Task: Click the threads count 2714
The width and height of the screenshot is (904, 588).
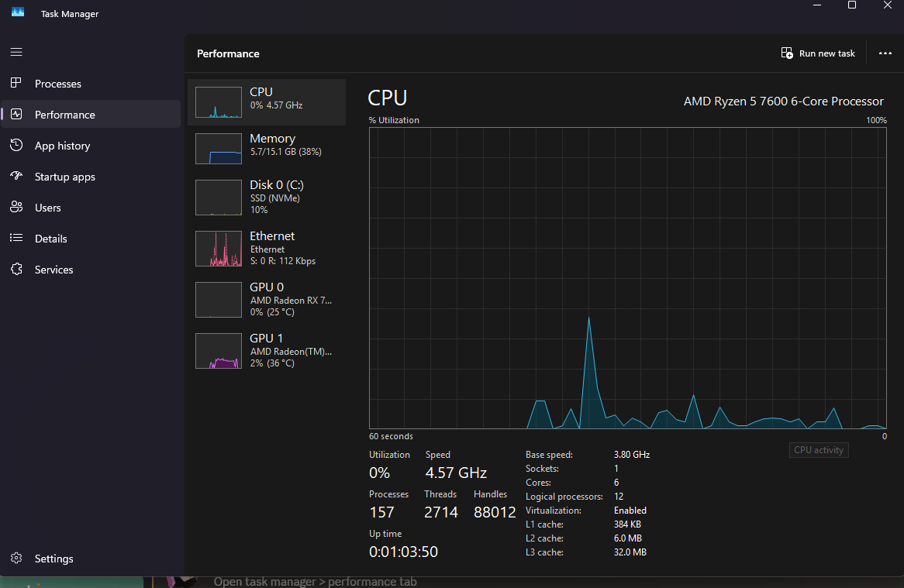Action: click(x=441, y=512)
